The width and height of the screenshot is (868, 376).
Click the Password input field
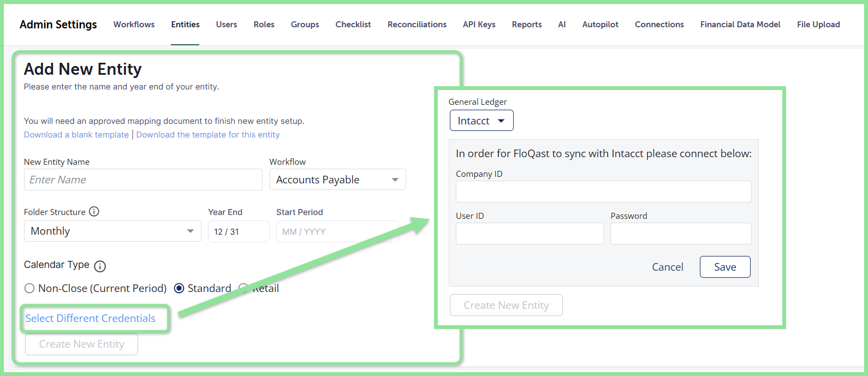(681, 234)
